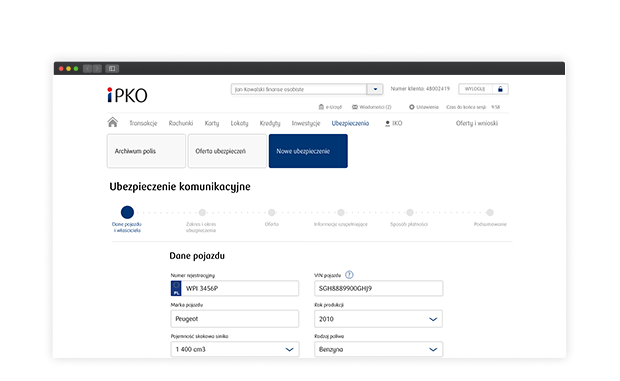
Task: Switch to Oferta ubezpieczeń tab
Action: pyautogui.click(x=227, y=151)
